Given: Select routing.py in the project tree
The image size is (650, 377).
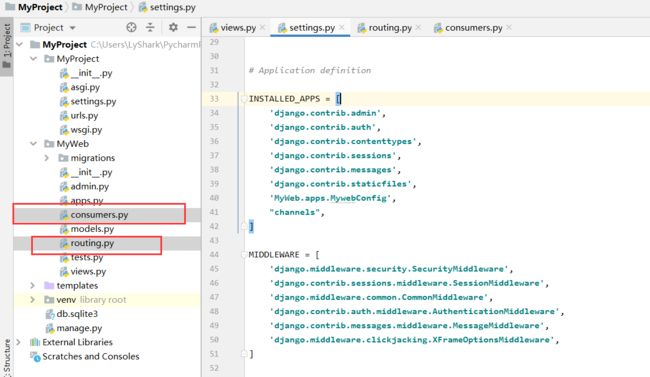Looking at the screenshot, I should click(92, 243).
